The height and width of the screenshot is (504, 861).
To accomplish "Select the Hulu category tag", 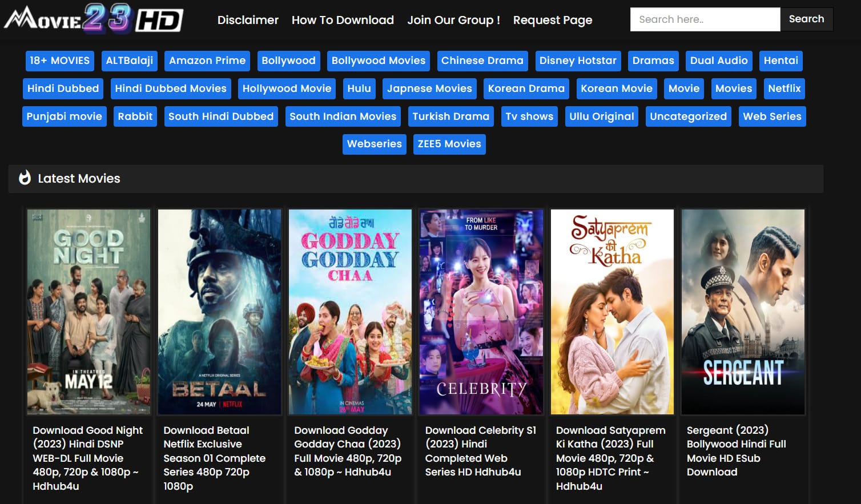I will pyautogui.click(x=359, y=88).
